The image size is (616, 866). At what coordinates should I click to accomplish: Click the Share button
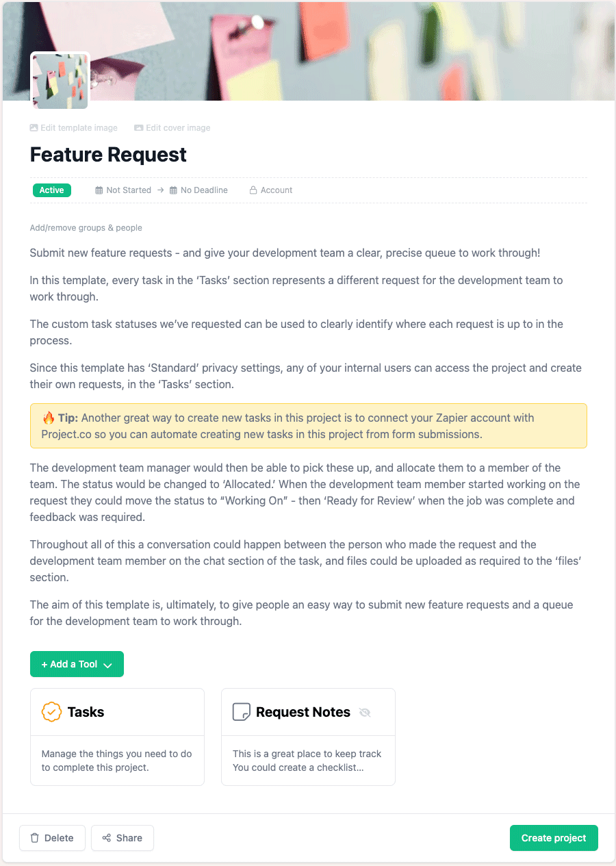122,838
